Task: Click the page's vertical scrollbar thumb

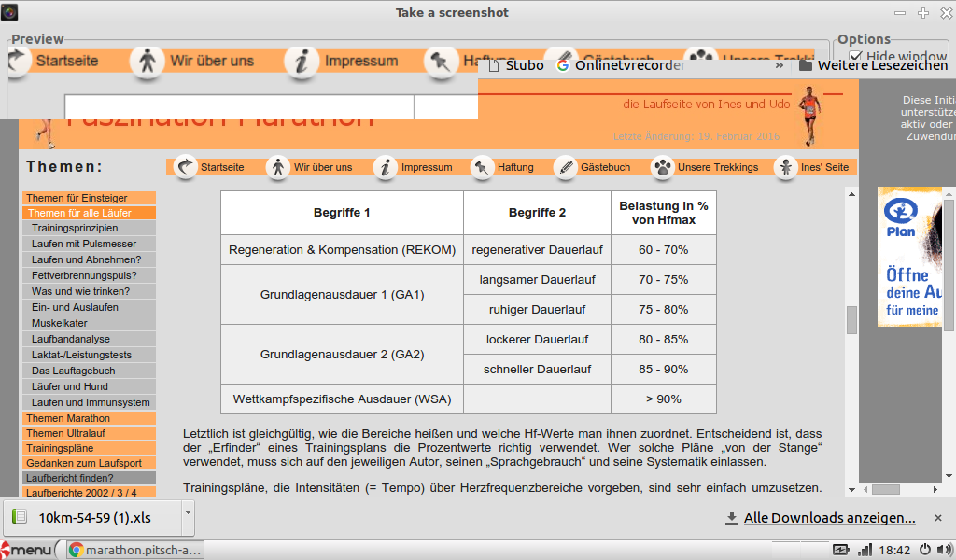Action: coord(851,319)
